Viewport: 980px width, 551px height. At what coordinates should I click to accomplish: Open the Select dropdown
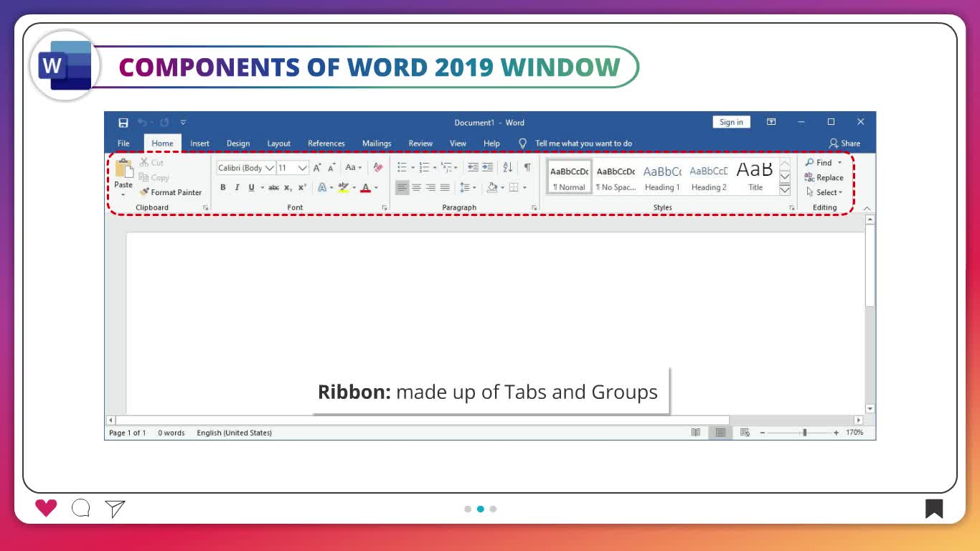point(824,192)
